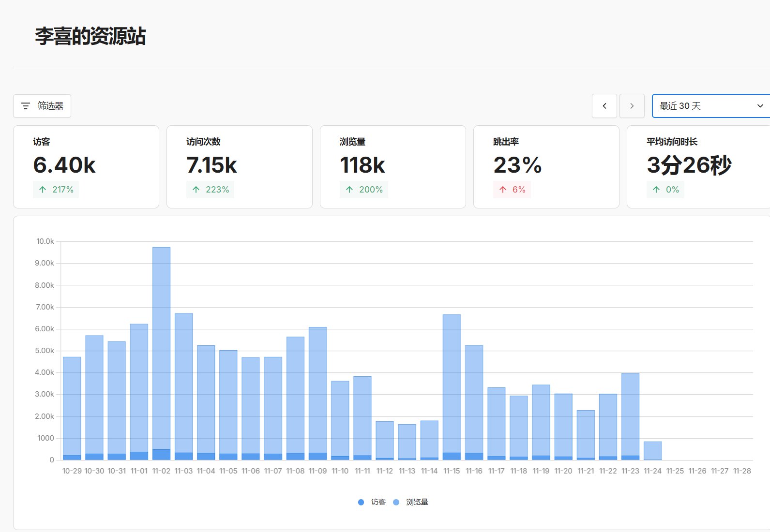Click green up arrow in 访客 card

click(43, 190)
